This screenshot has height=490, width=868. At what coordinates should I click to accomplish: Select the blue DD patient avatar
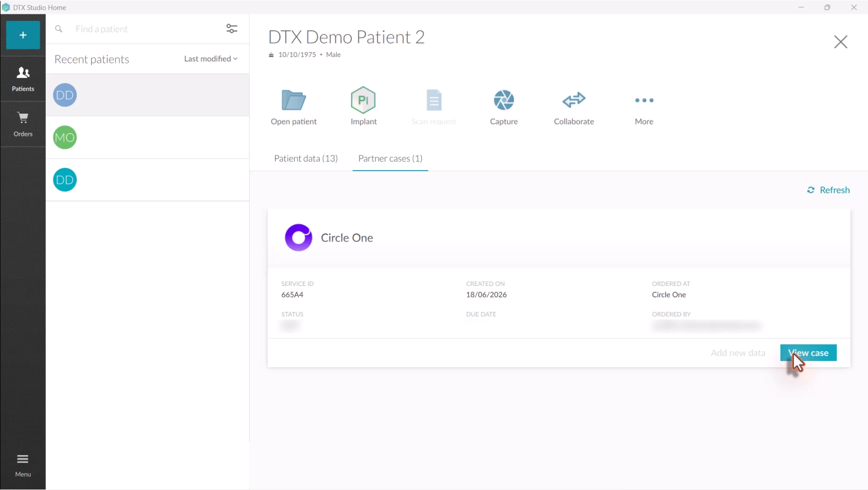point(65,95)
